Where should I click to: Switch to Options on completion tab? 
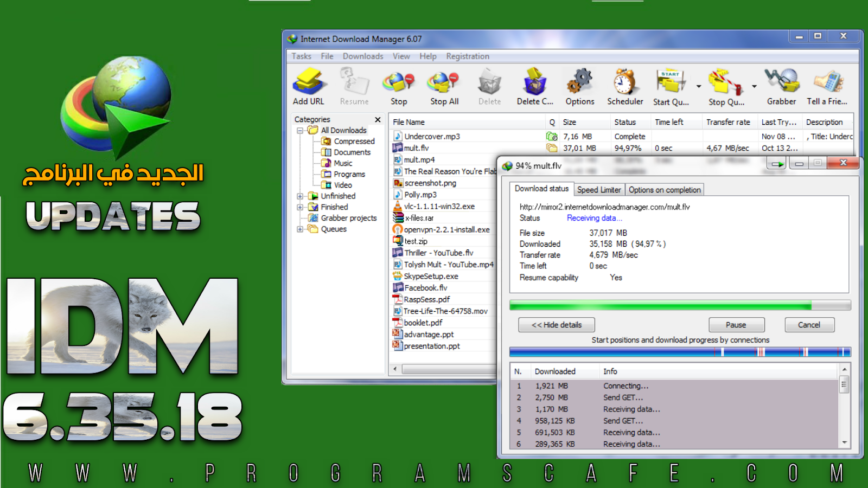tap(665, 190)
